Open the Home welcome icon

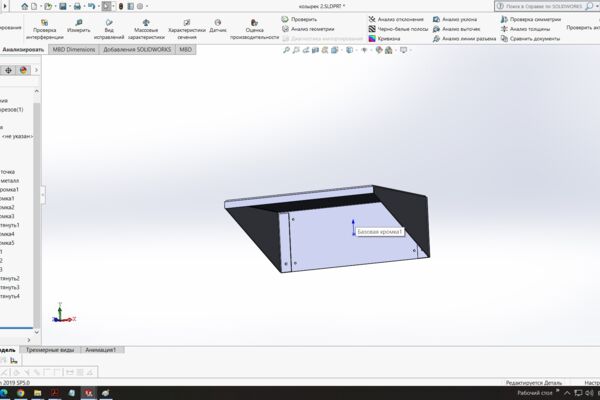click(24, 6)
